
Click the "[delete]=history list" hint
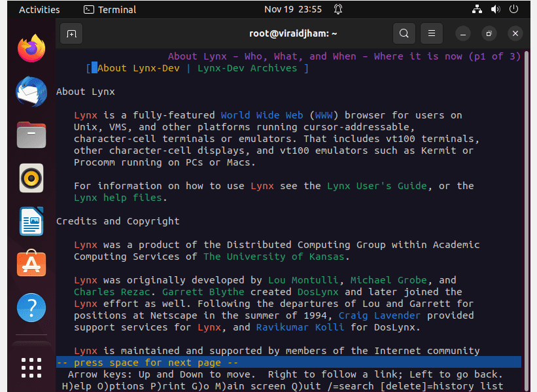442,386
